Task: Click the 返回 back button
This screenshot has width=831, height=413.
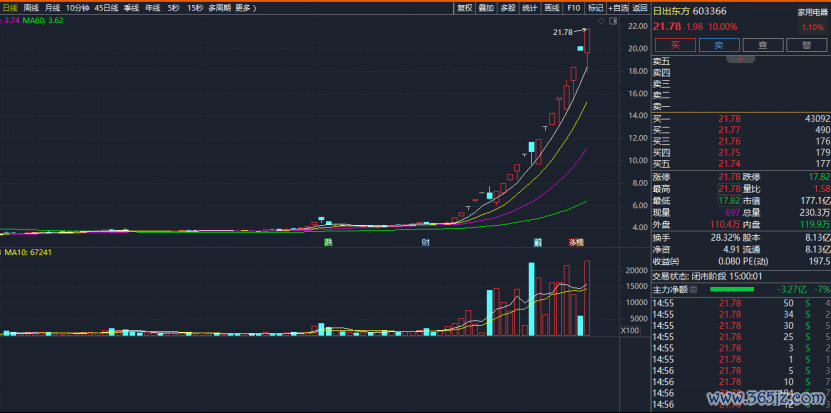Action: point(640,8)
